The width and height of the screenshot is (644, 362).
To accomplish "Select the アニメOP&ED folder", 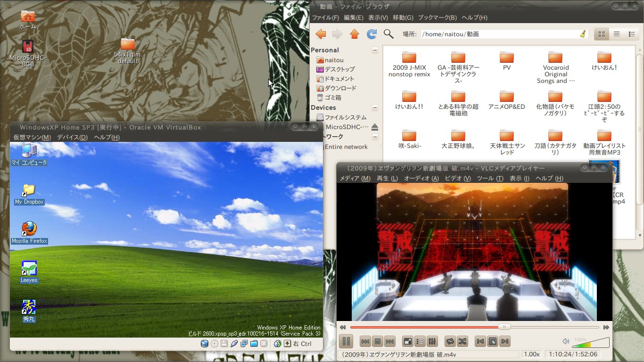I will (x=507, y=101).
